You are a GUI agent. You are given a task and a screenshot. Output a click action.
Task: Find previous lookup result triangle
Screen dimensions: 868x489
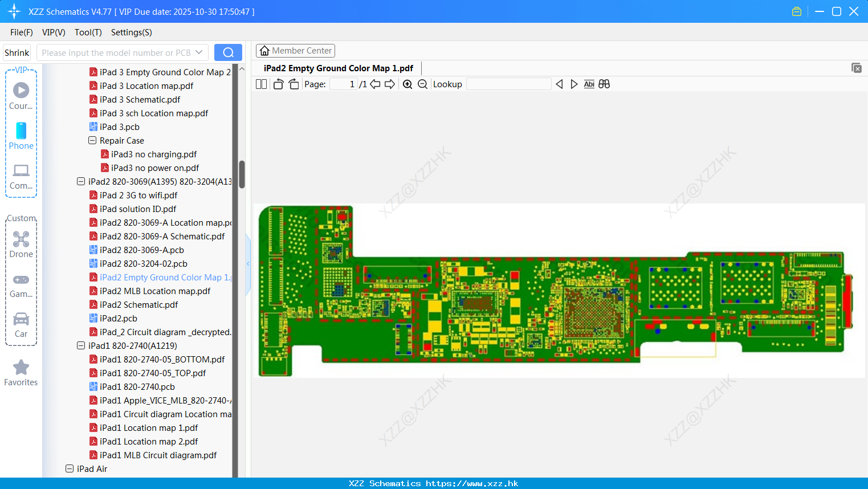click(559, 84)
